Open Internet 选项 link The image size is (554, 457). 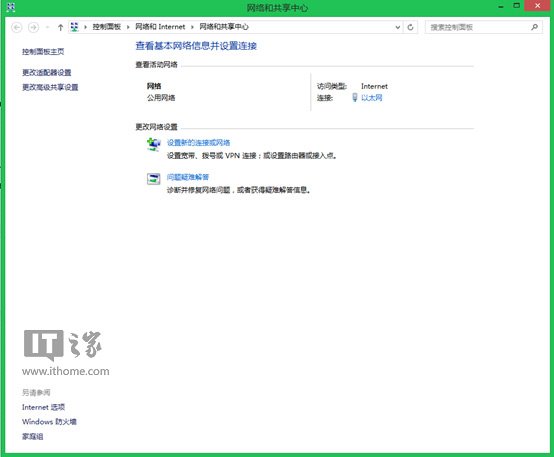43,407
